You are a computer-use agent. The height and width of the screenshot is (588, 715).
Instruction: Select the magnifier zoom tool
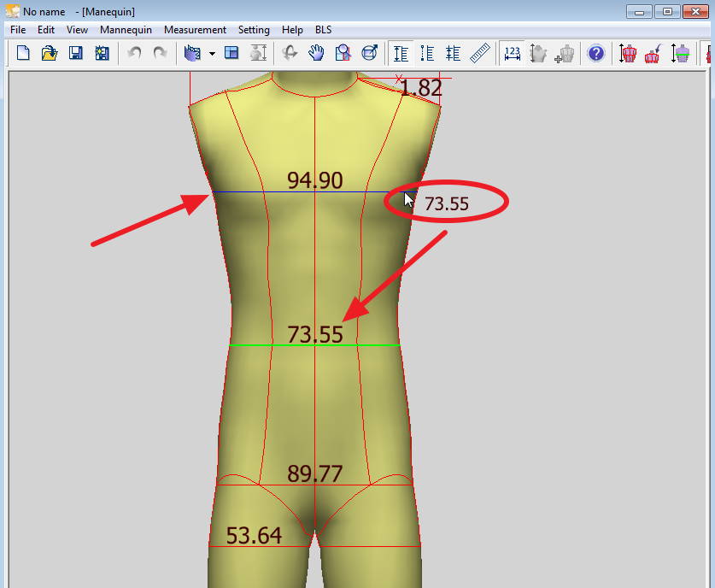point(343,53)
